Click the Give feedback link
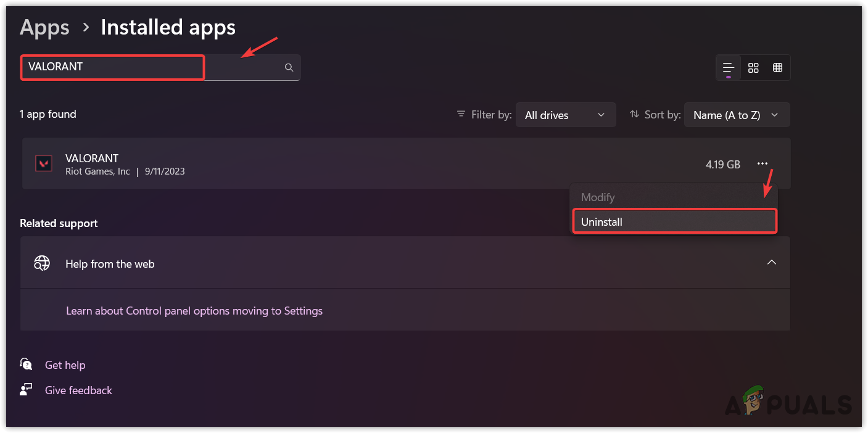 pos(78,390)
